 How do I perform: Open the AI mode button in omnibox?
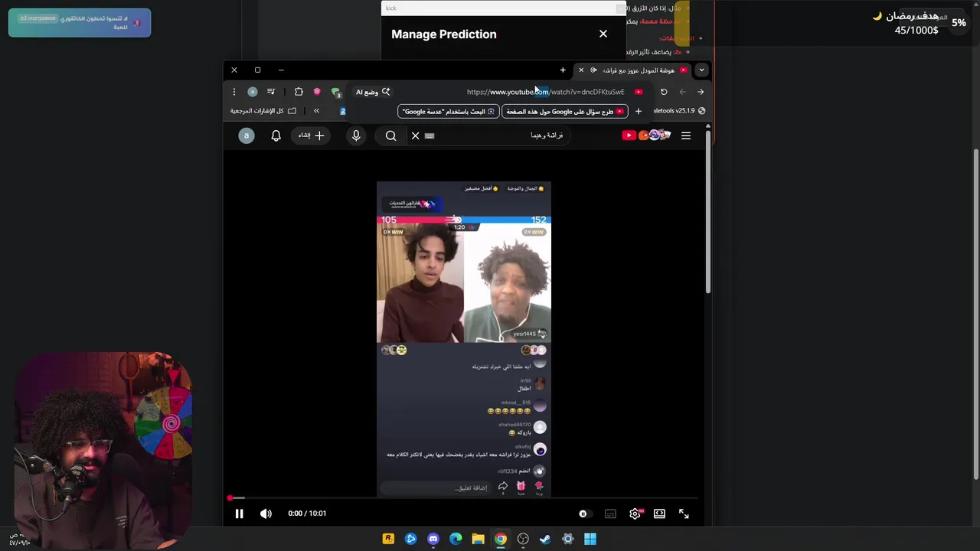click(373, 92)
